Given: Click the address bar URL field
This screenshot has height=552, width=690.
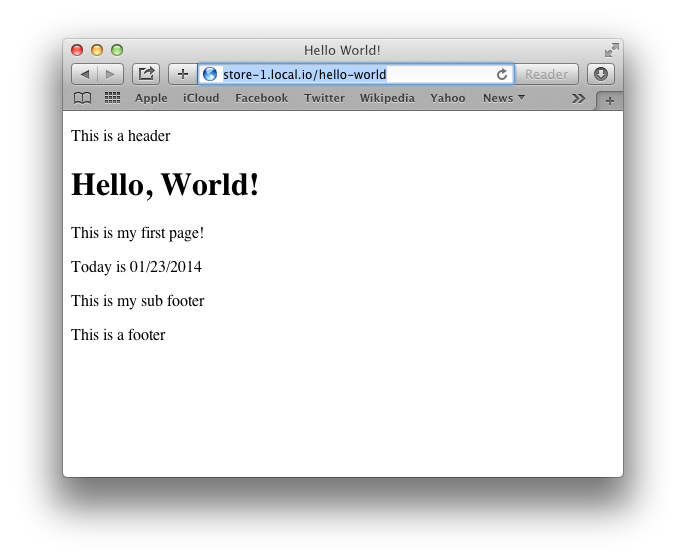Looking at the screenshot, I should coord(356,74).
